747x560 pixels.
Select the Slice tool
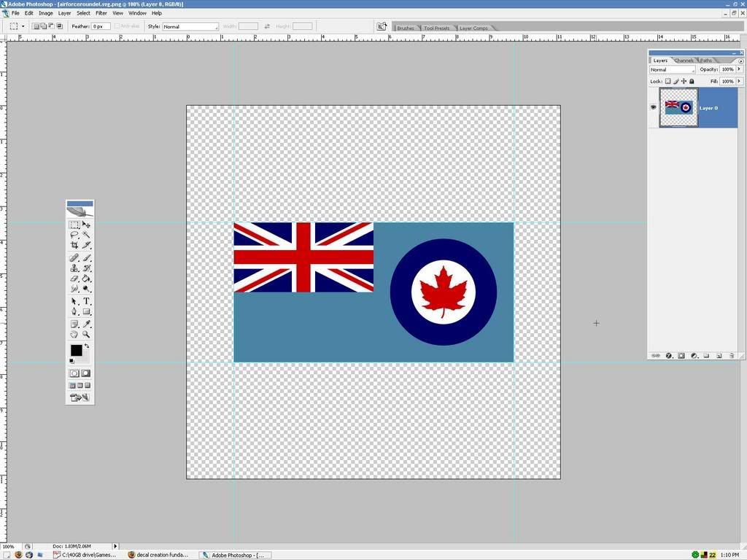(x=86, y=245)
